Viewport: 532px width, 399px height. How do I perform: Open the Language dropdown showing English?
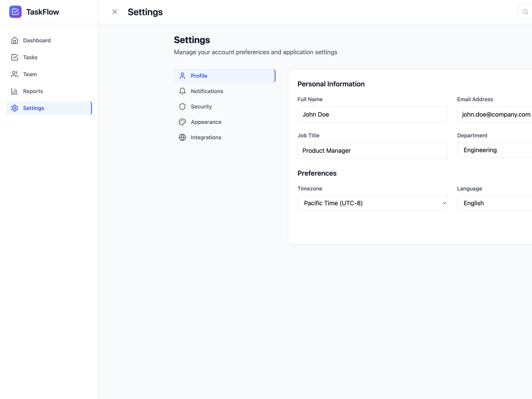coord(494,203)
